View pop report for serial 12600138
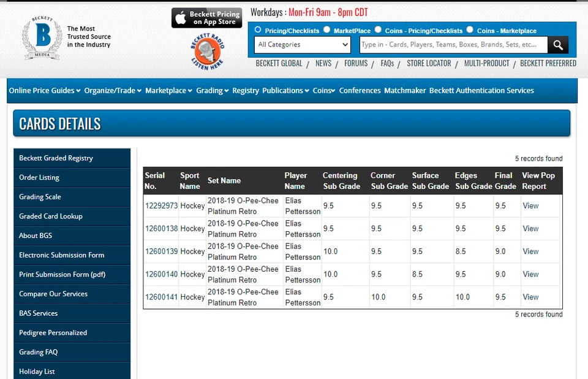The image size is (588, 379). tap(530, 229)
